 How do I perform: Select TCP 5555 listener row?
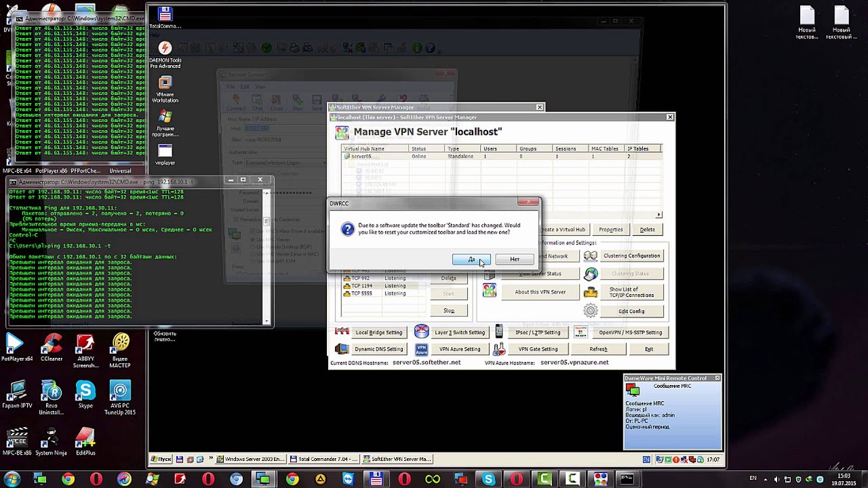coord(384,293)
